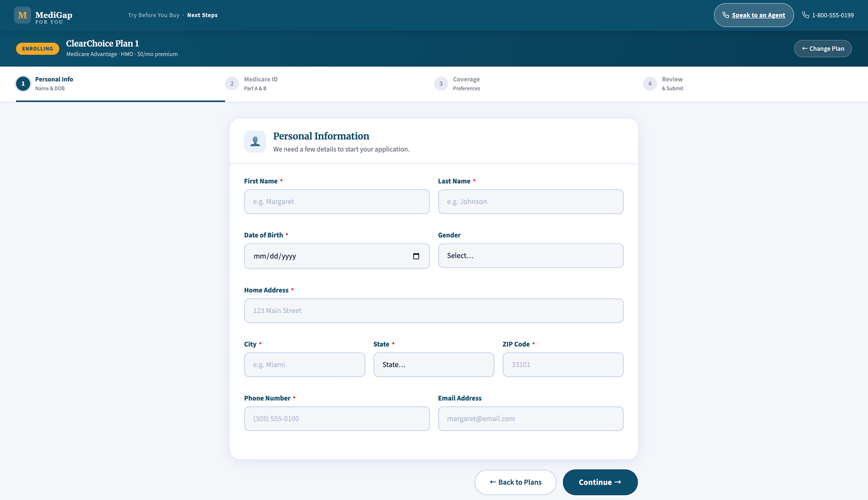
Task: Click the Date of Birth field
Action: point(325,256)
